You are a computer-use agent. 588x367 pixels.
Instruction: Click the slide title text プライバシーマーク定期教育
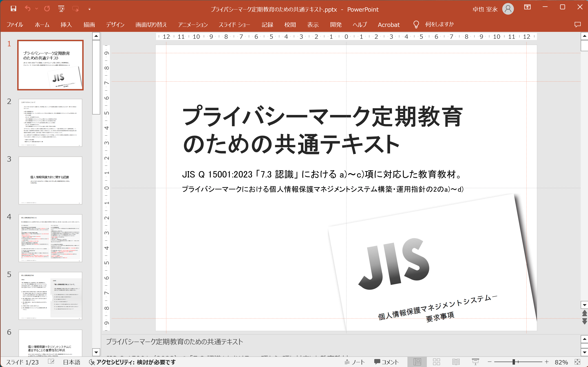pos(322,117)
